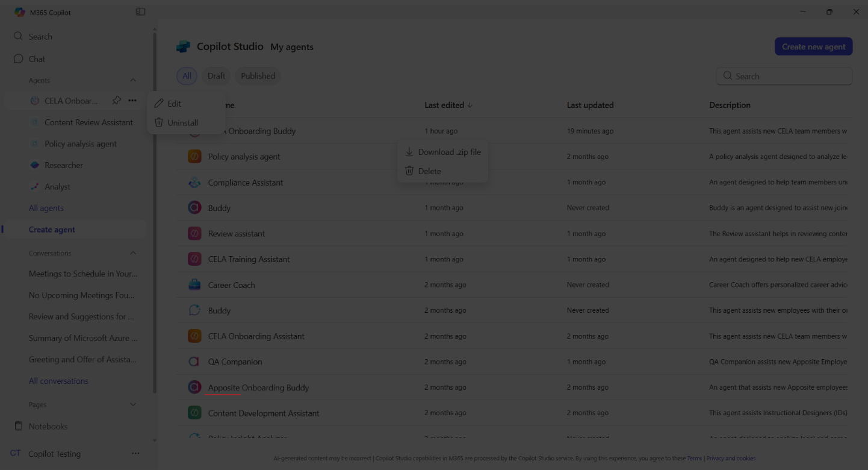The height and width of the screenshot is (470, 868).
Task: Click the QA Companion row icon
Action: click(x=194, y=362)
